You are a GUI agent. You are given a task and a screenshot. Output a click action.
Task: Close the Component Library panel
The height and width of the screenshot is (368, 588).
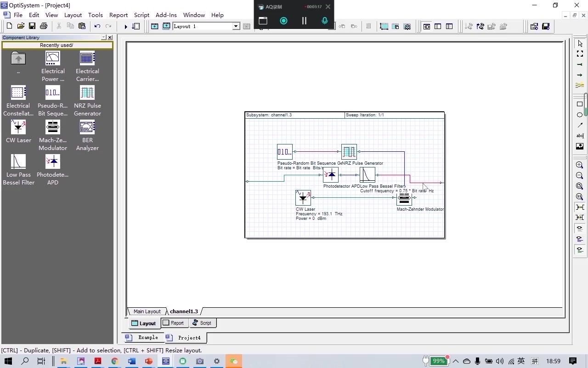click(110, 37)
